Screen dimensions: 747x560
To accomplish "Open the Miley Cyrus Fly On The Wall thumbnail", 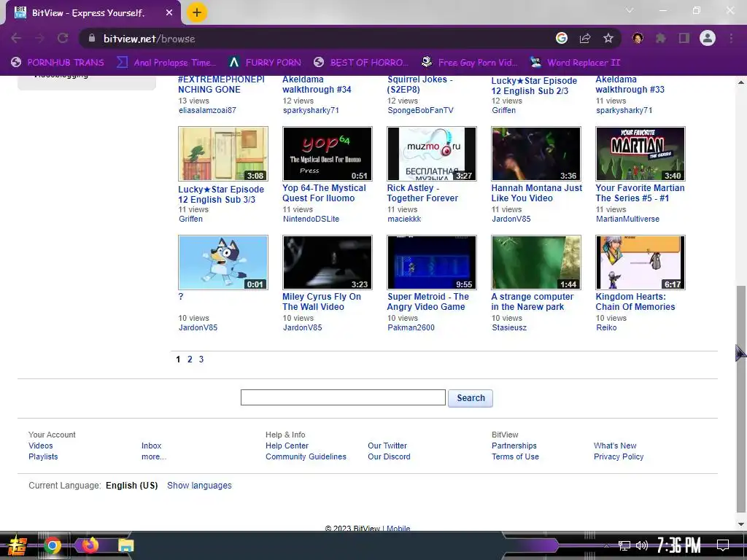I will pyautogui.click(x=328, y=262).
